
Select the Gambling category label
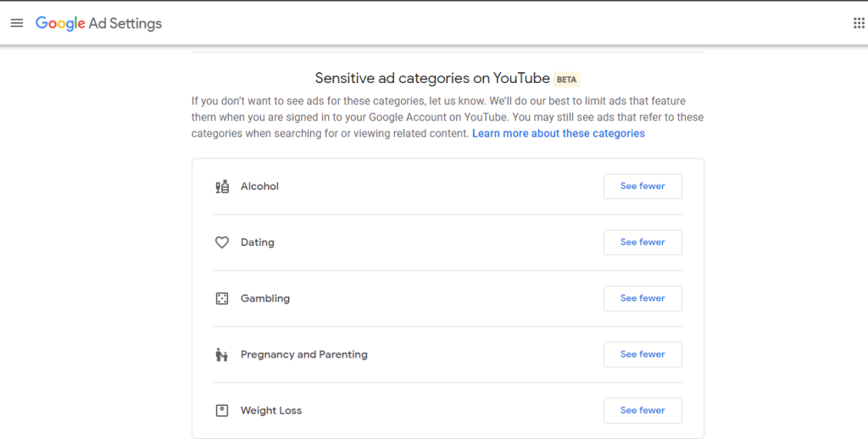[264, 298]
